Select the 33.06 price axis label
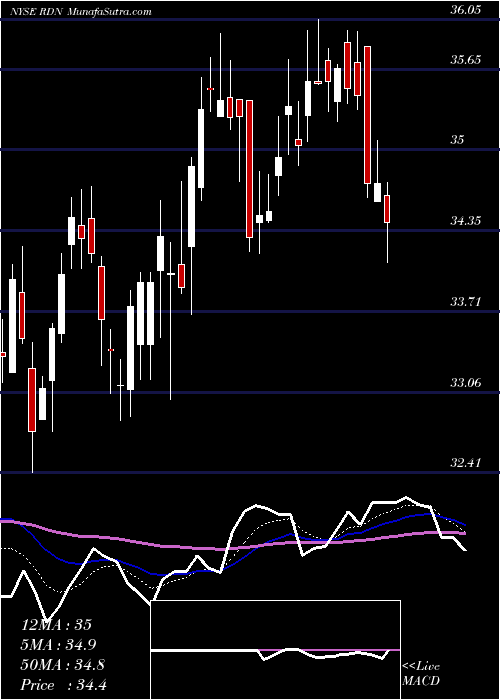This screenshot has width=500, height=700. click(465, 383)
